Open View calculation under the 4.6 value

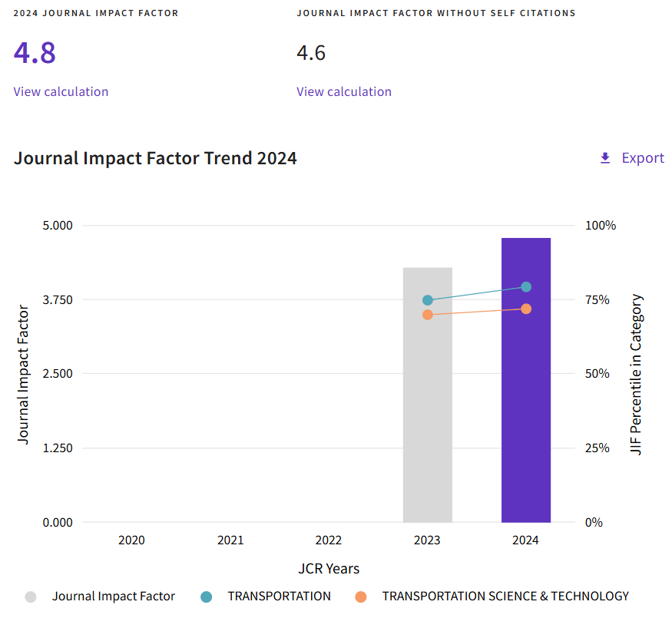pyautogui.click(x=344, y=91)
